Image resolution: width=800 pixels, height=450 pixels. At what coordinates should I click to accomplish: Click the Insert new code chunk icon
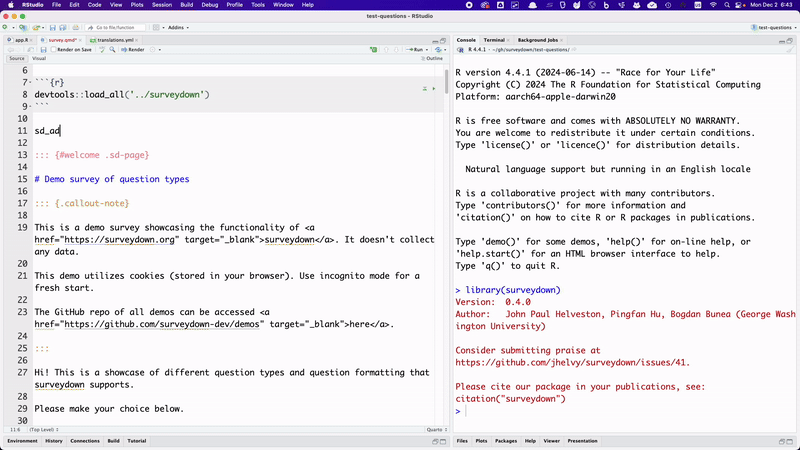tap(374, 49)
